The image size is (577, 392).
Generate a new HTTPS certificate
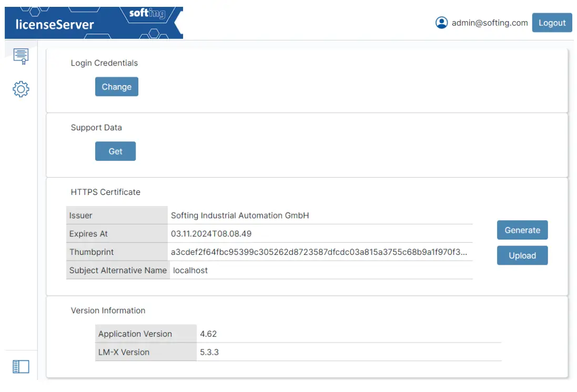click(x=522, y=230)
